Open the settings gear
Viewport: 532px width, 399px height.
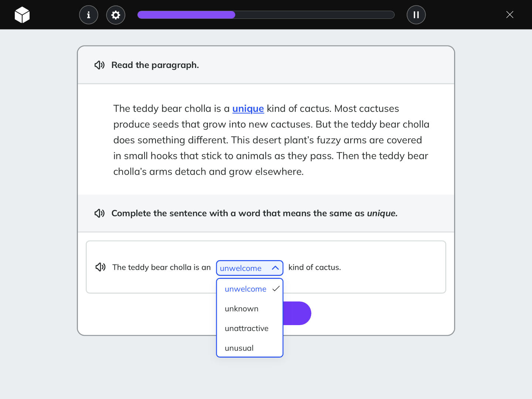[116, 15]
